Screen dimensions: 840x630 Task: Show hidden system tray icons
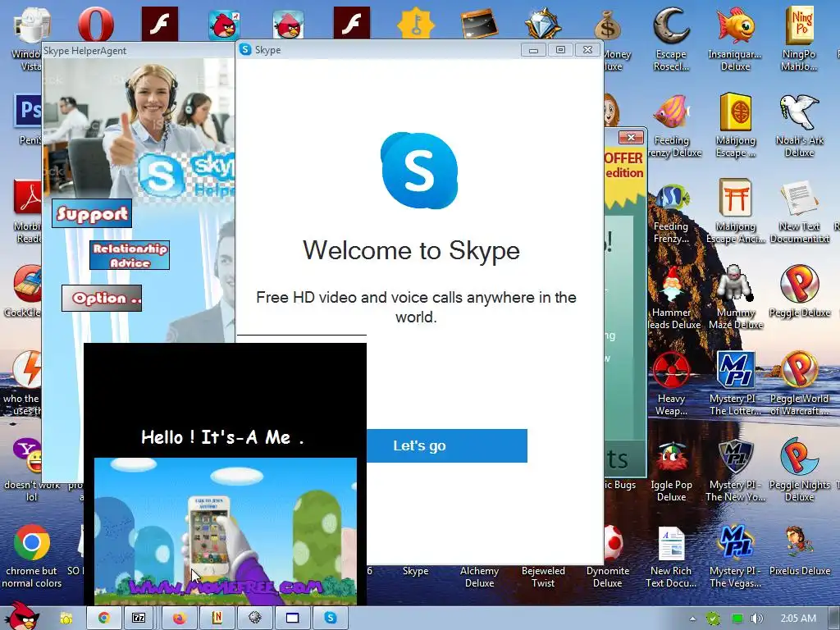pyautogui.click(x=692, y=619)
